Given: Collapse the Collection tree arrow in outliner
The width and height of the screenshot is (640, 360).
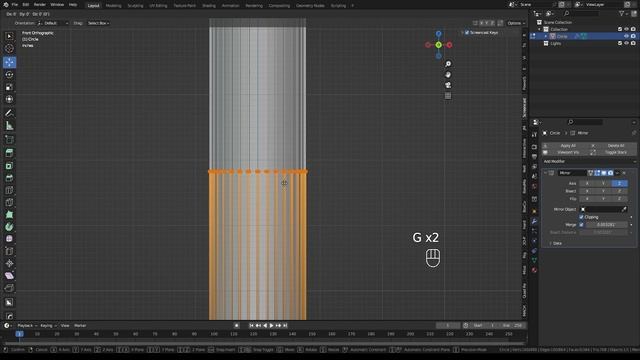Looking at the screenshot, I should pyautogui.click(x=539, y=29).
